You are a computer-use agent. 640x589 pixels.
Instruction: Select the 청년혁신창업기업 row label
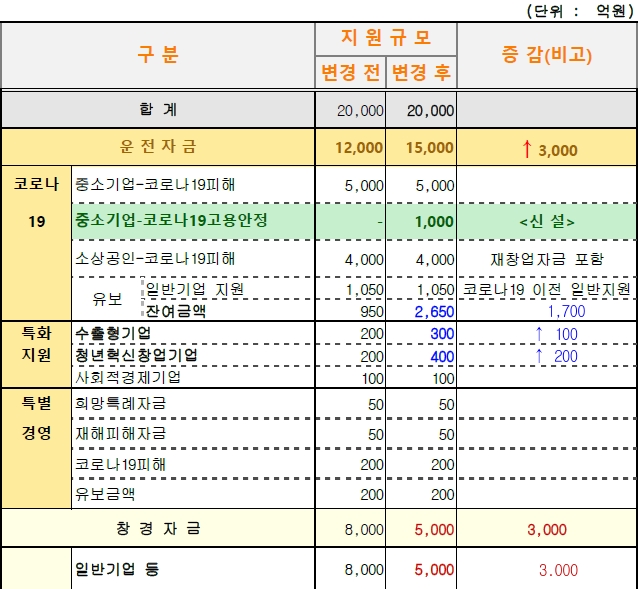click(136, 355)
